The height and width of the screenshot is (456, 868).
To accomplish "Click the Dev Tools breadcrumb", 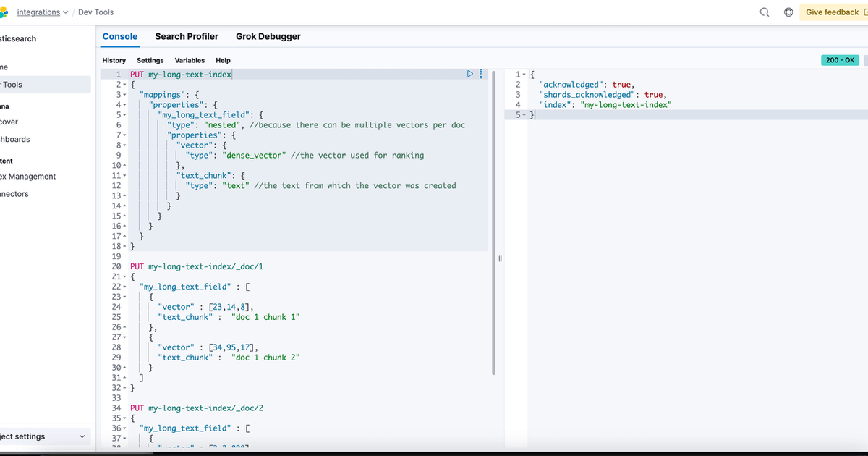I will point(95,12).
